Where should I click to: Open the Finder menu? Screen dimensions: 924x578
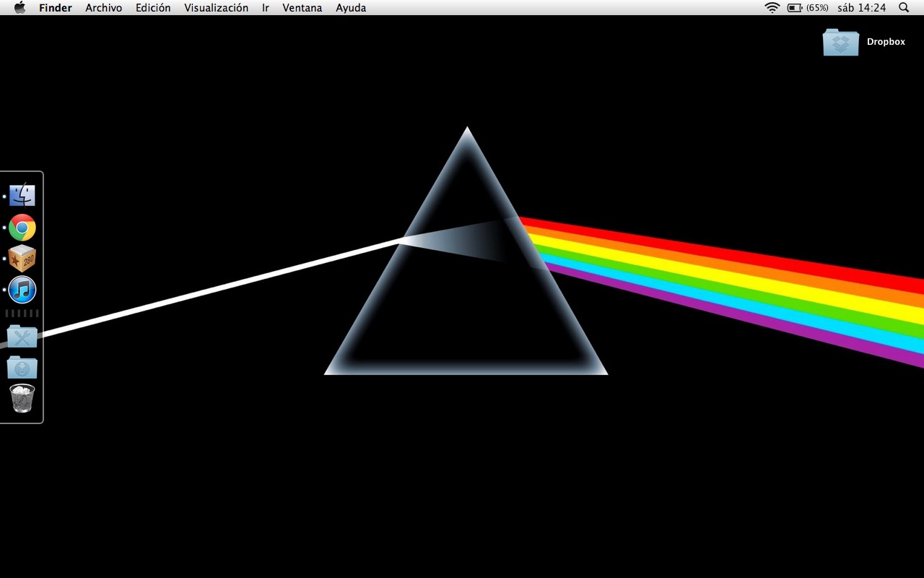(56, 8)
